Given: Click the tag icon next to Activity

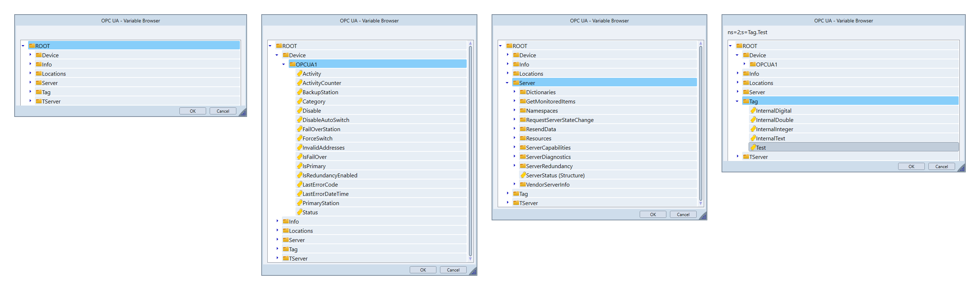Looking at the screenshot, I should pyautogui.click(x=299, y=73).
